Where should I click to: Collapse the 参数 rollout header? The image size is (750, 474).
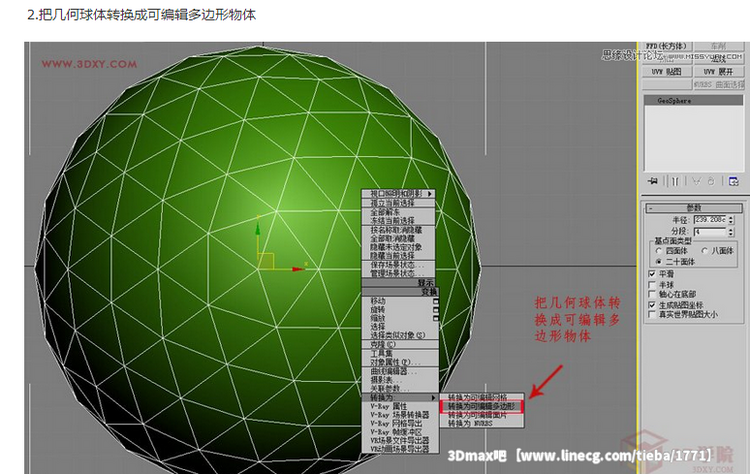(x=694, y=208)
